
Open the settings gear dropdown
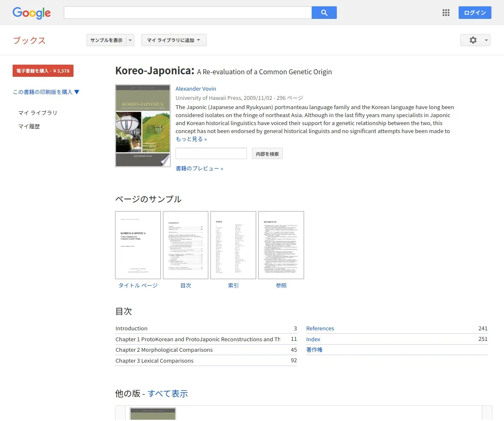(x=475, y=40)
